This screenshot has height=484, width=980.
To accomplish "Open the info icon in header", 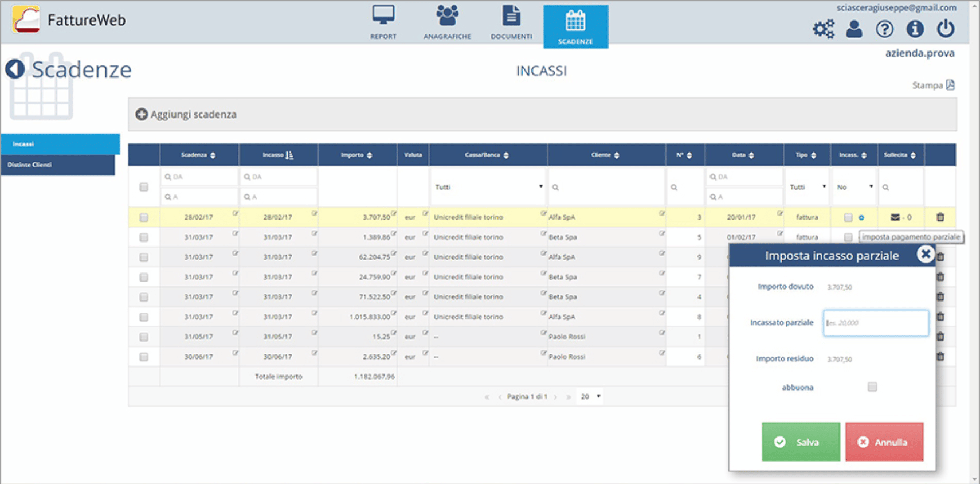I will point(915,29).
